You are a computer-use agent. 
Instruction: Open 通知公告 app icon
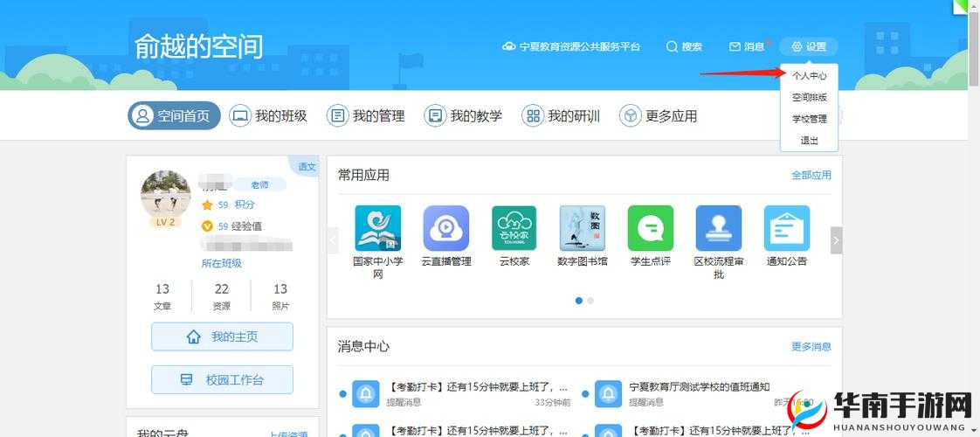pos(786,228)
